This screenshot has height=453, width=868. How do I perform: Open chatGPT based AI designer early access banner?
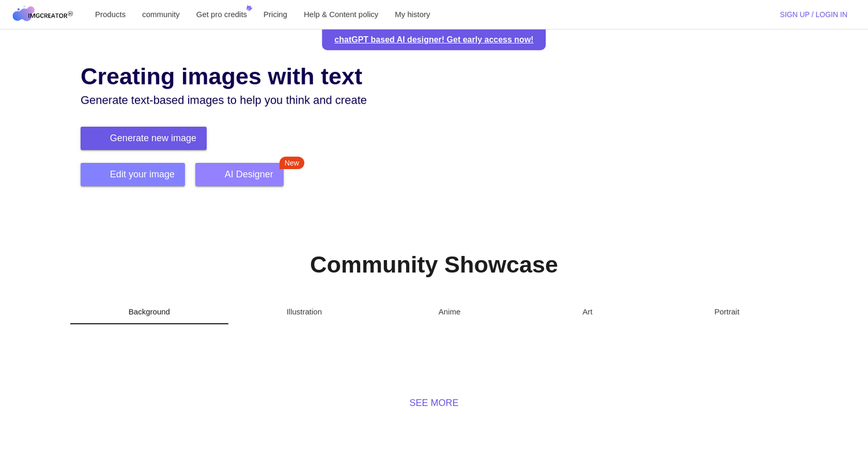coord(433,39)
